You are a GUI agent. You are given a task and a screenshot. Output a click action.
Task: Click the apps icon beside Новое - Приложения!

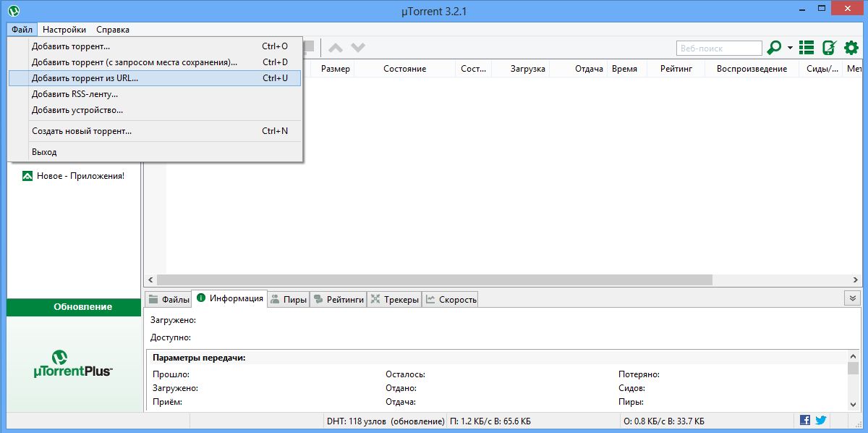tap(27, 176)
